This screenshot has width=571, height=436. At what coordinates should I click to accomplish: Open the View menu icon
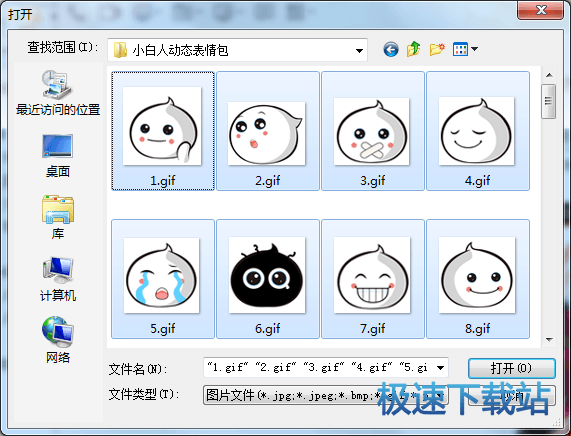[460, 49]
